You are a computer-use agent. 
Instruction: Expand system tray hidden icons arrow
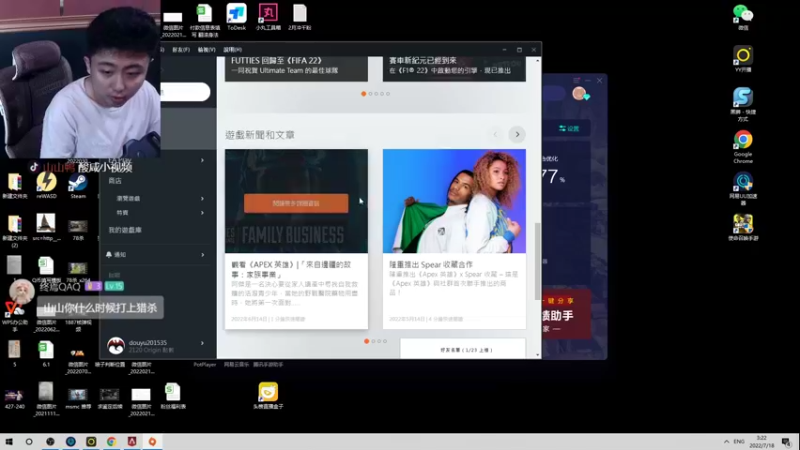(726, 442)
